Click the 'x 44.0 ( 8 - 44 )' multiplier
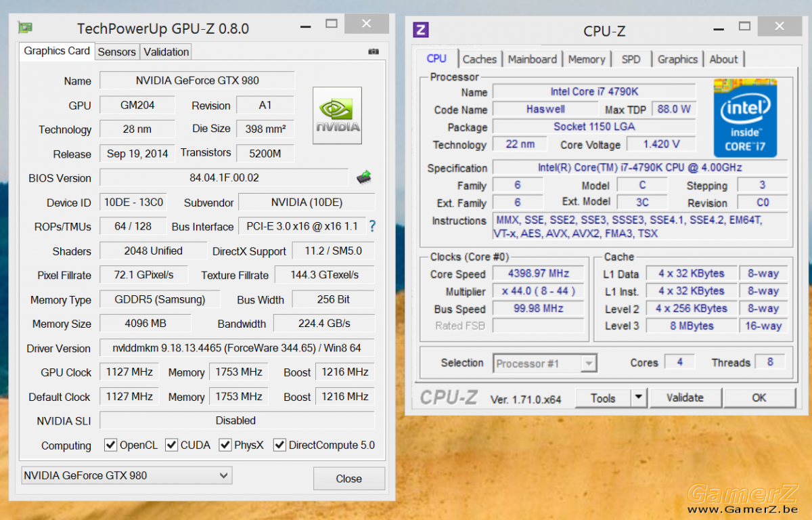This screenshot has height=520, width=812. 539,291
